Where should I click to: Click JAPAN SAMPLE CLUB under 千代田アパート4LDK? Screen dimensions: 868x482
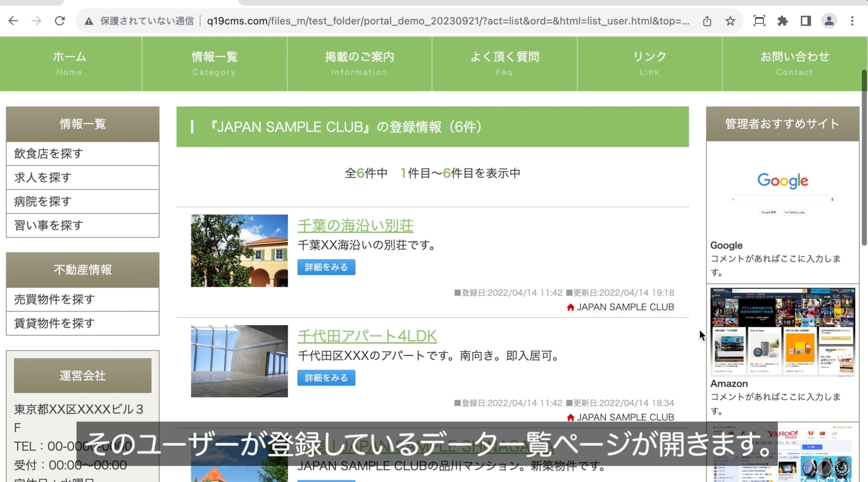[x=626, y=417]
